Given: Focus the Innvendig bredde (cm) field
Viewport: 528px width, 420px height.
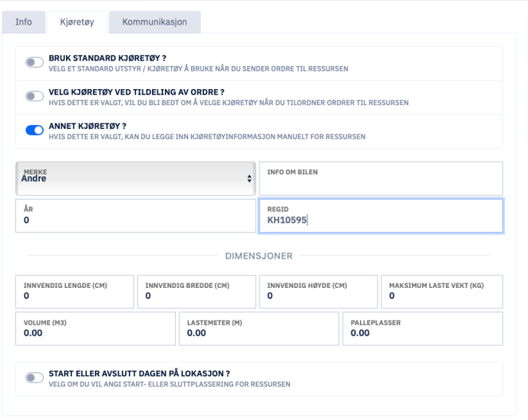Looking at the screenshot, I should [196, 292].
